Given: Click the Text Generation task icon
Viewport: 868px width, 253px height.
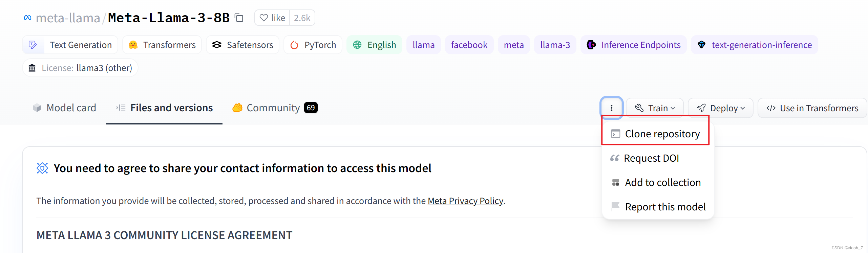Looking at the screenshot, I should coord(33,45).
